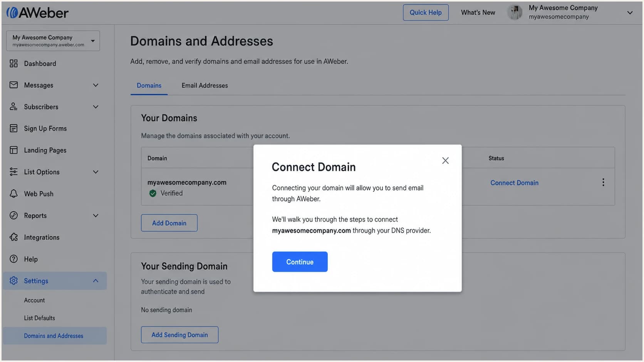Click the Dashboard grid icon

click(13, 63)
